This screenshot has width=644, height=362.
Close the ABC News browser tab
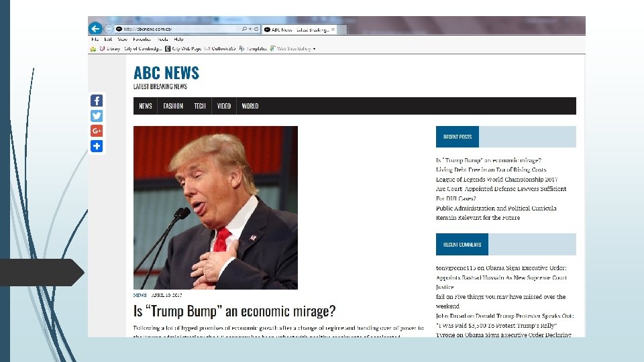point(333,29)
